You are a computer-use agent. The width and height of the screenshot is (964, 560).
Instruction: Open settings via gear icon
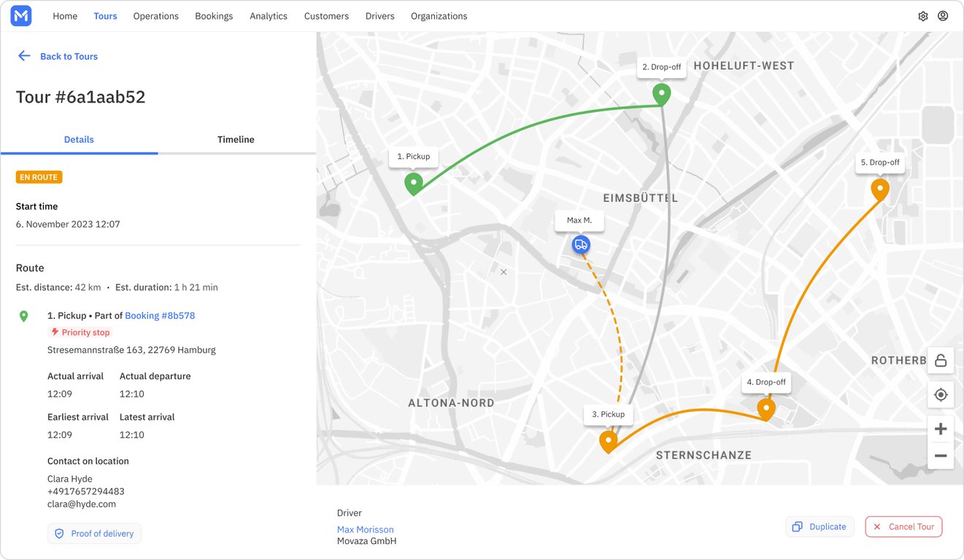[x=923, y=16]
